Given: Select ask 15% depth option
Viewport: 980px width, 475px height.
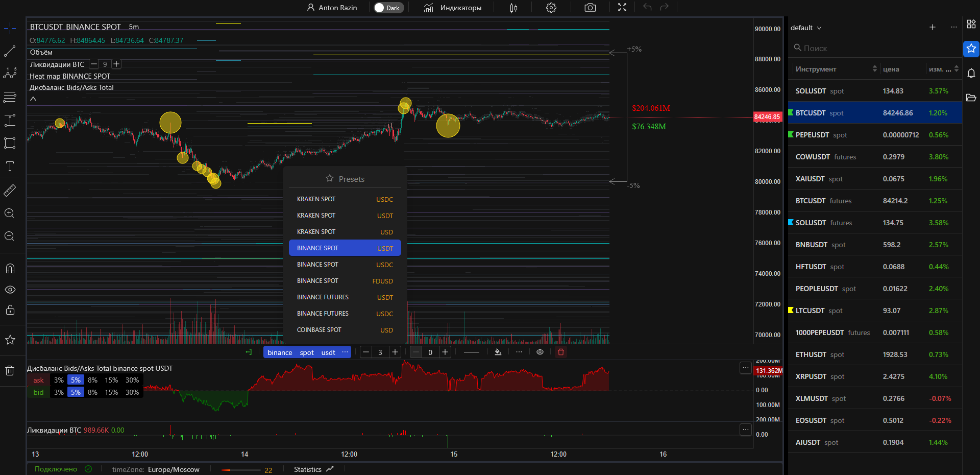Looking at the screenshot, I should point(111,380).
